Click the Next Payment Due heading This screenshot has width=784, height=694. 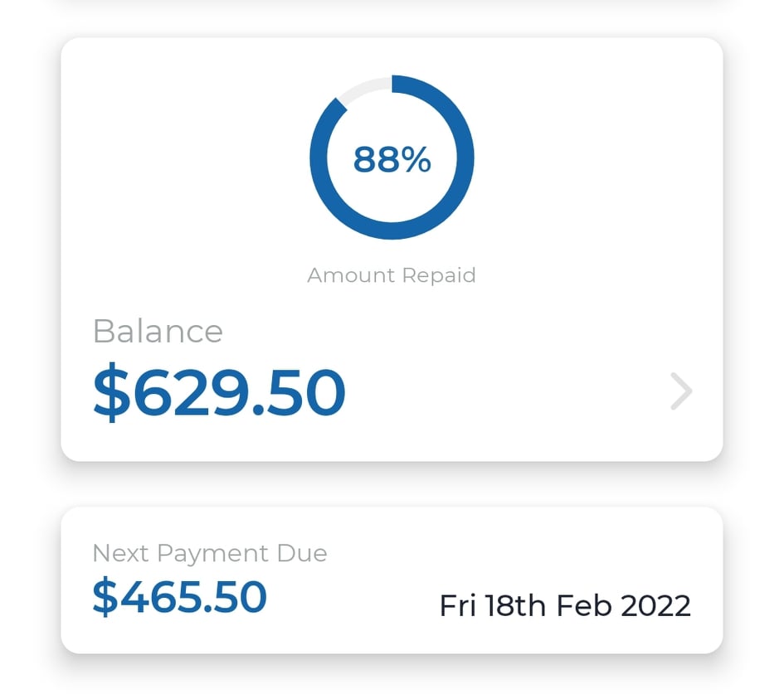[x=210, y=554]
